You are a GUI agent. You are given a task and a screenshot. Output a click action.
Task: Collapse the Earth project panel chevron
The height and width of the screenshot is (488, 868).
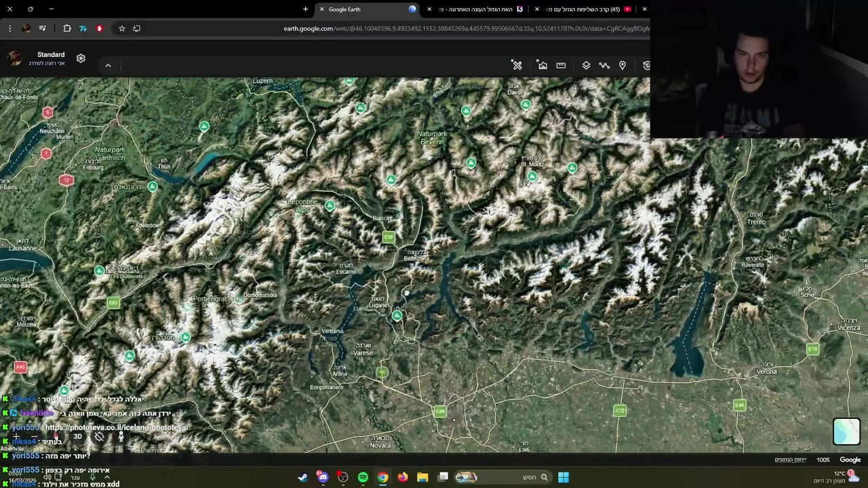108,65
